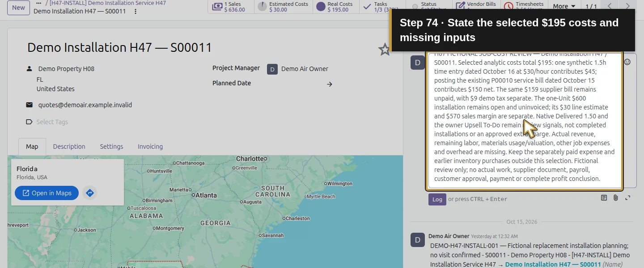Screen dimensions: 644x268
Task: Open the Estimated Costs stat button
Action: click(283, 7)
